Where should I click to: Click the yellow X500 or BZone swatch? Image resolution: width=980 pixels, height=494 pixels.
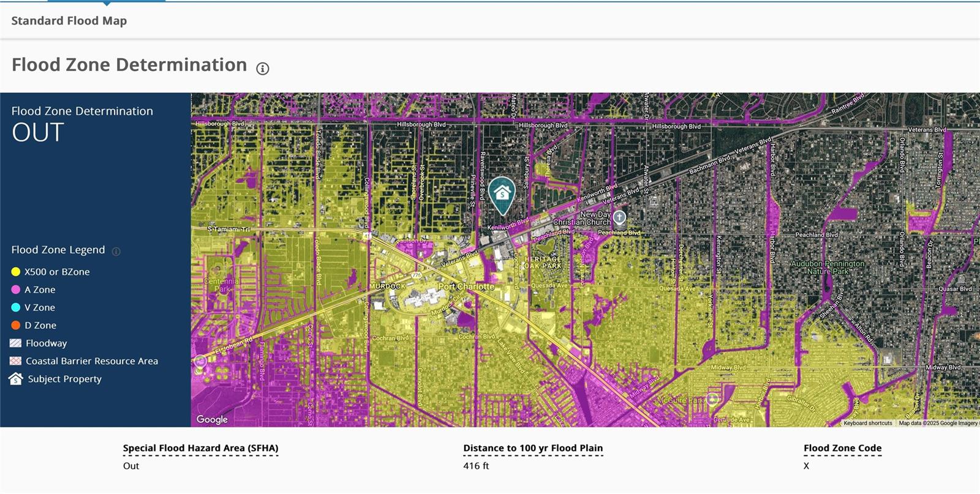(x=16, y=272)
